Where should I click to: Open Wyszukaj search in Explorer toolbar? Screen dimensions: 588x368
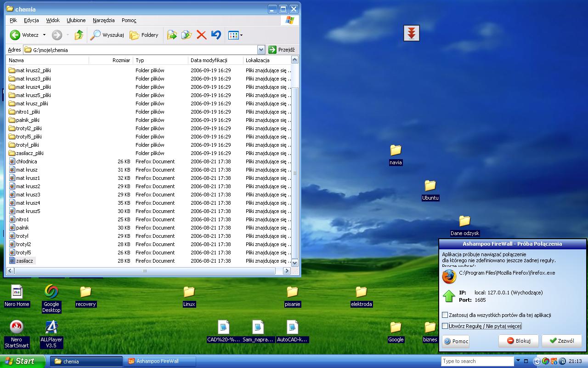[x=107, y=35]
